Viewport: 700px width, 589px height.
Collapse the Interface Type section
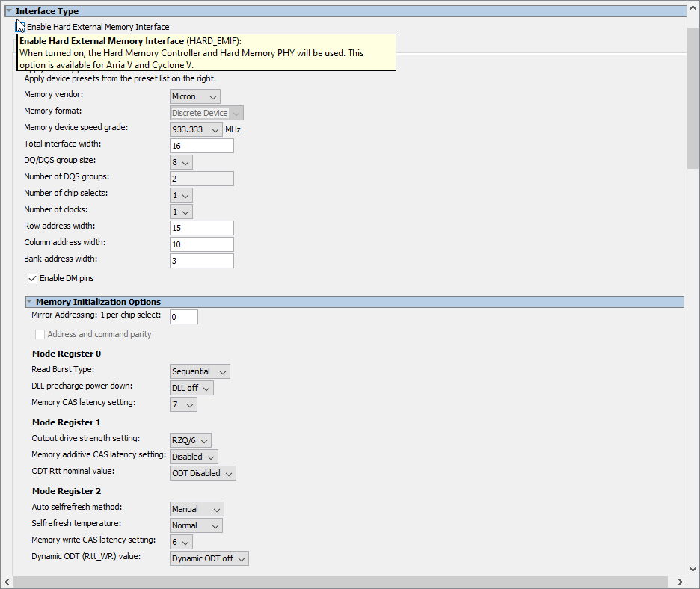8,11
